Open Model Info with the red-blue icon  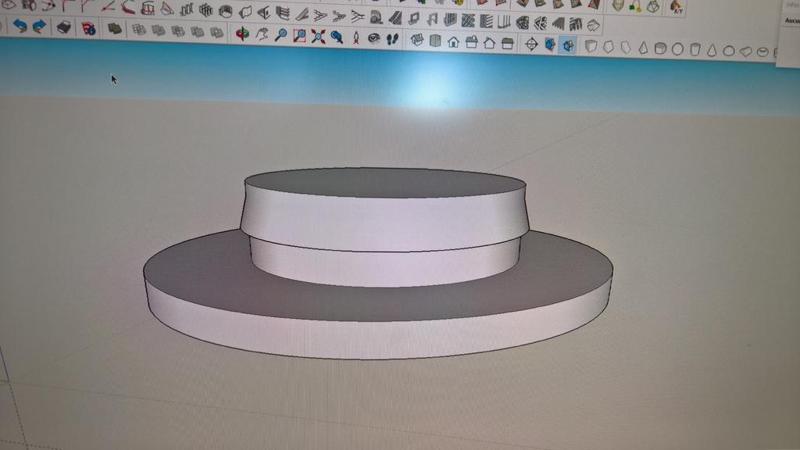[x=89, y=28]
